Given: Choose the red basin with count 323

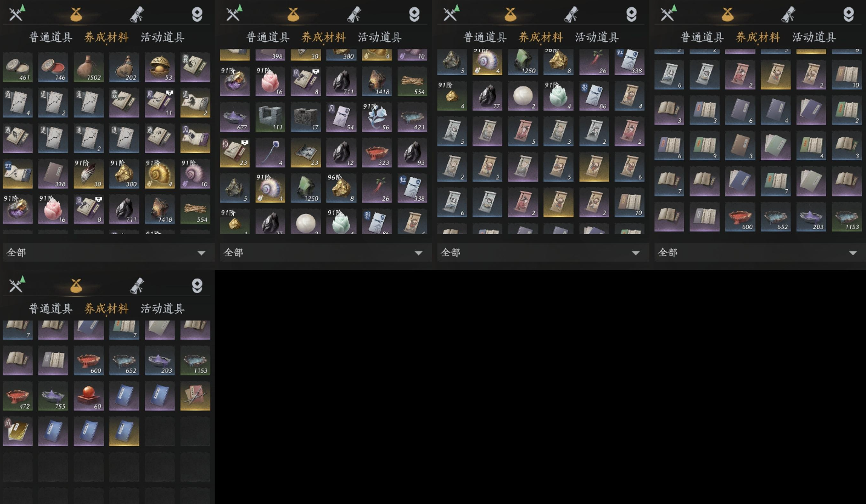Looking at the screenshot, I should click(376, 153).
